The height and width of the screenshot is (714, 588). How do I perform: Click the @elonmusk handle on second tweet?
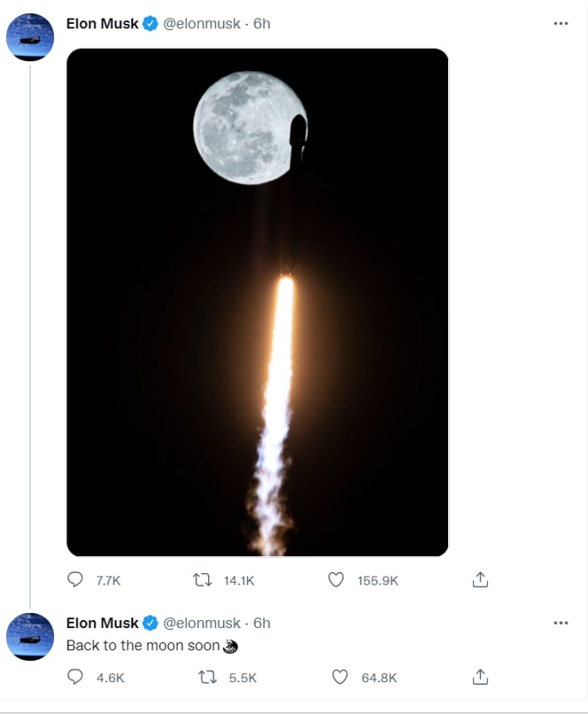click(201, 623)
